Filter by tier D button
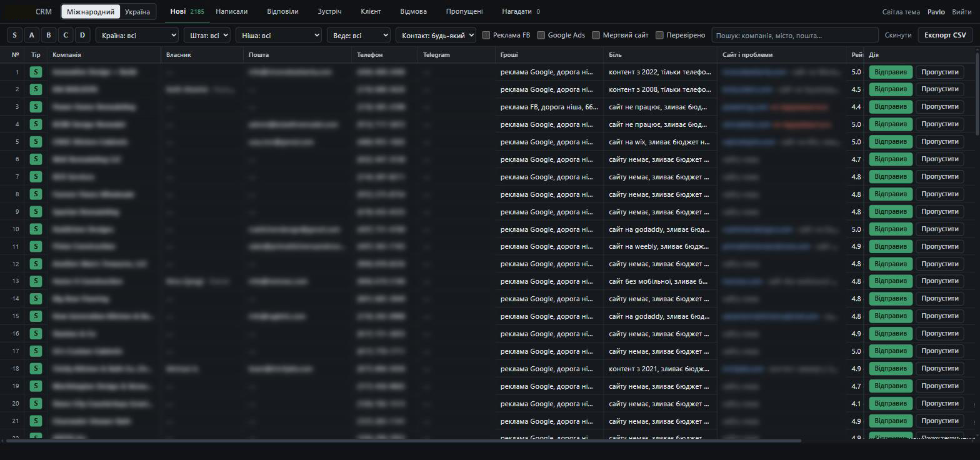980x460 pixels. click(x=82, y=35)
